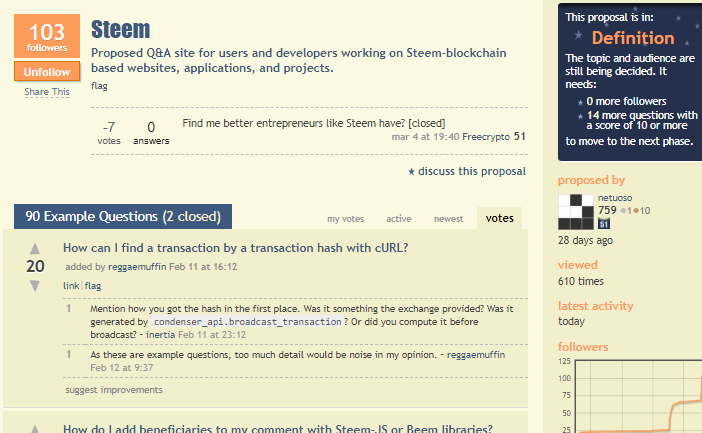
Task: Flag the cURL transaction hash question
Action: click(93, 286)
